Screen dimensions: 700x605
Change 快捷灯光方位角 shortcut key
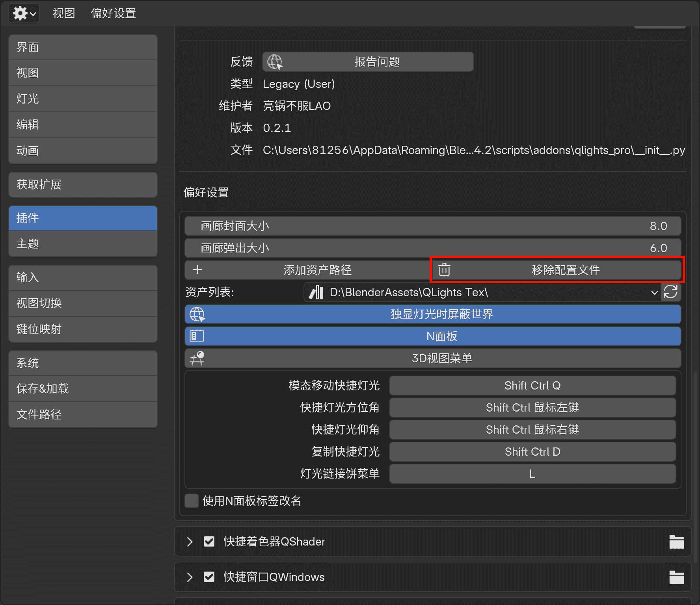tap(532, 408)
